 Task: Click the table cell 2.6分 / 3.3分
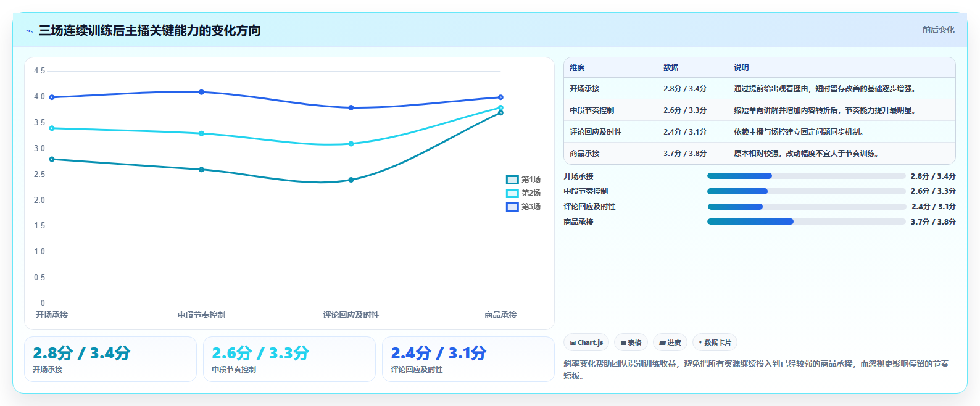[685, 110]
